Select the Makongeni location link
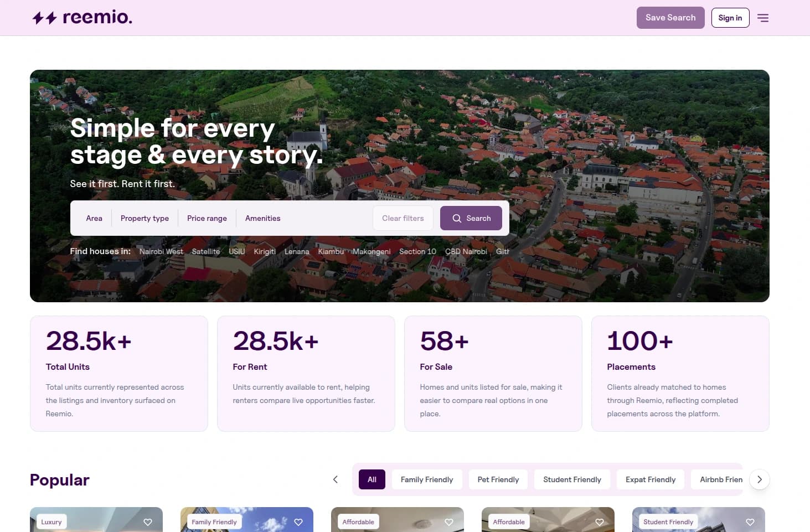This screenshot has height=532, width=810. pyautogui.click(x=372, y=251)
